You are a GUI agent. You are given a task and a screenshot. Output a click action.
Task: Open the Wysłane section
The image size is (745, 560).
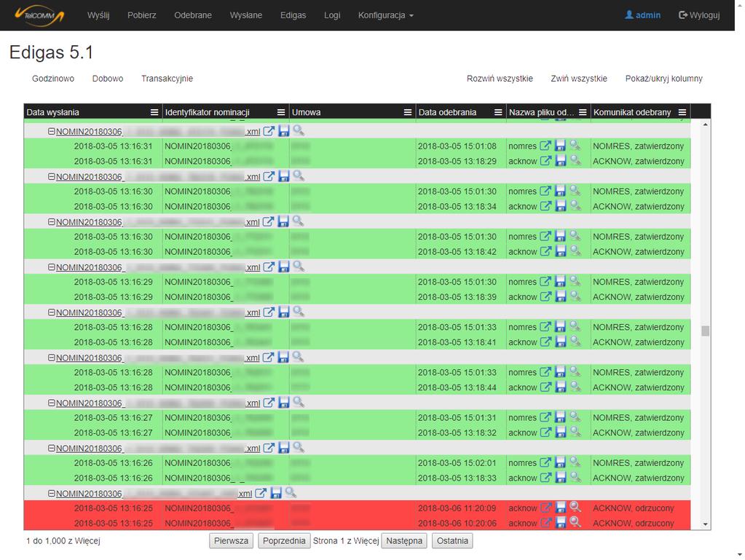(x=246, y=15)
